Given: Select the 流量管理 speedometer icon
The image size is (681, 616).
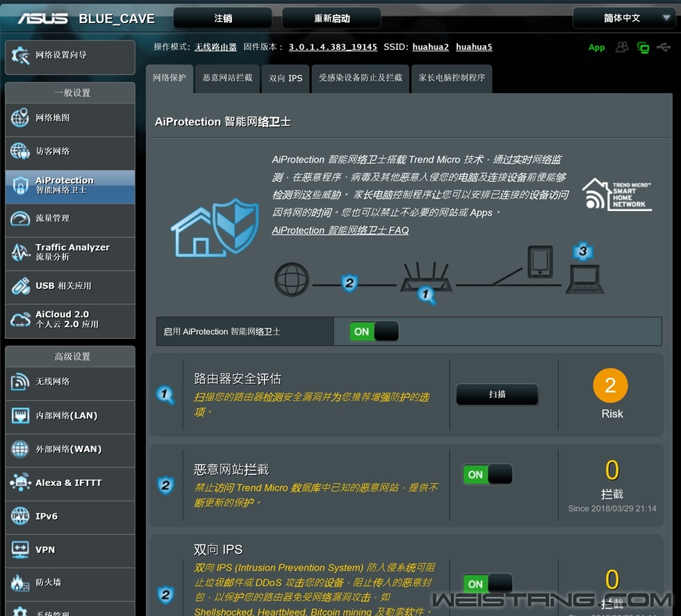Looking at the screenshot, I should pyautogui.click(x=19, y=219).
